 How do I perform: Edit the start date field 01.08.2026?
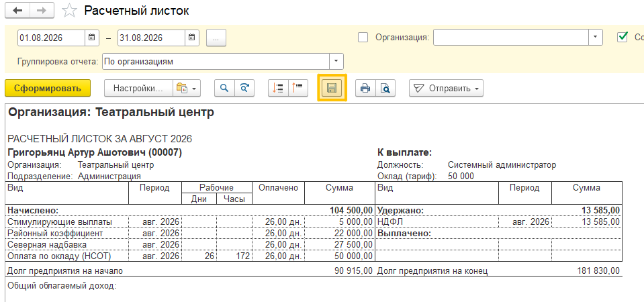pos(51,38)
